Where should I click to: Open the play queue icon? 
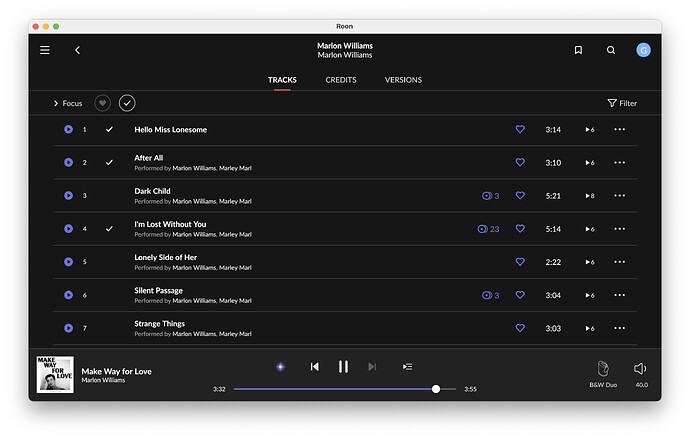coord(407,367)
